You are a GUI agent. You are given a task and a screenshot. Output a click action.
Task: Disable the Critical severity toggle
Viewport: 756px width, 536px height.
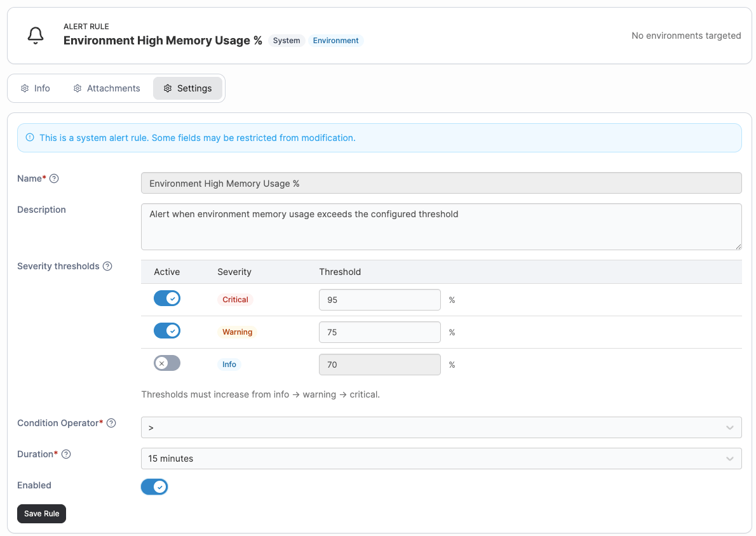coord(167,298)
